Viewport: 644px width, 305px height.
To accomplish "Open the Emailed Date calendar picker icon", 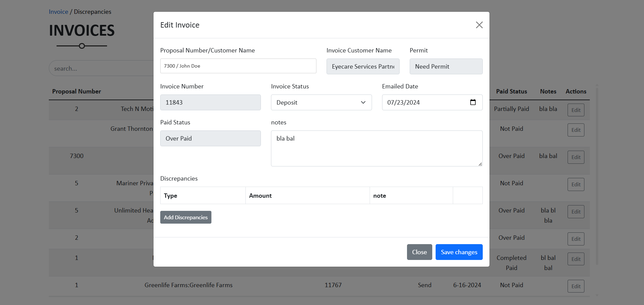I will tap(473, 102).
